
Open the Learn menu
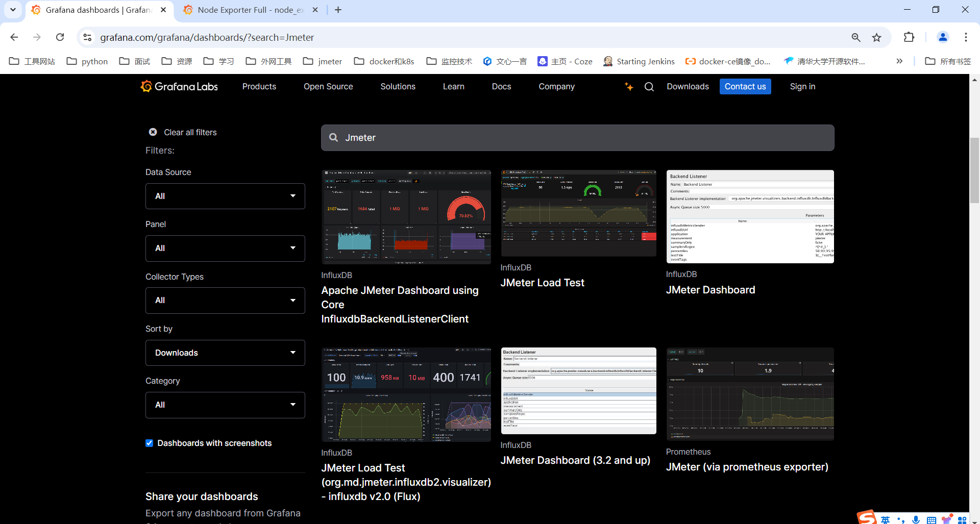pyautogui.click(x=454, y=86)
